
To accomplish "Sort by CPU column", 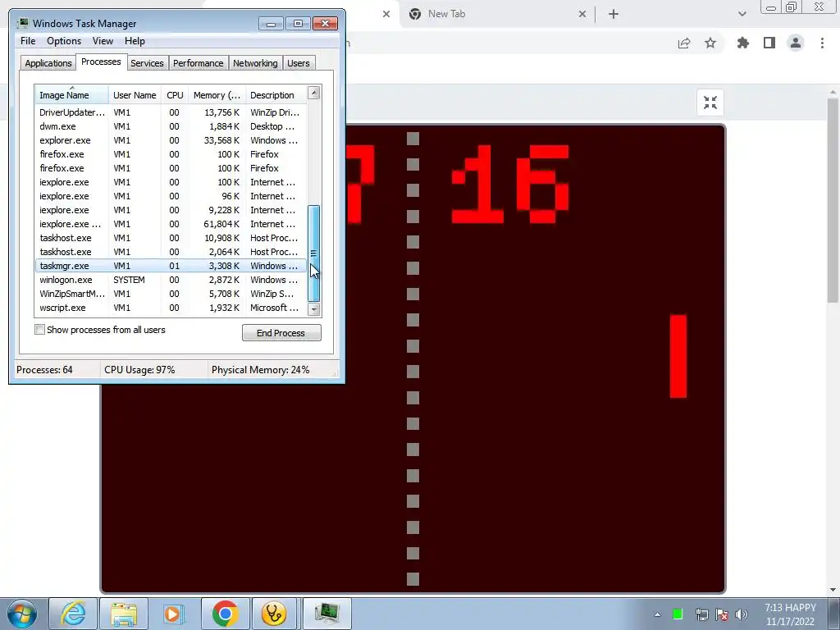I will [x=175, y=95].
